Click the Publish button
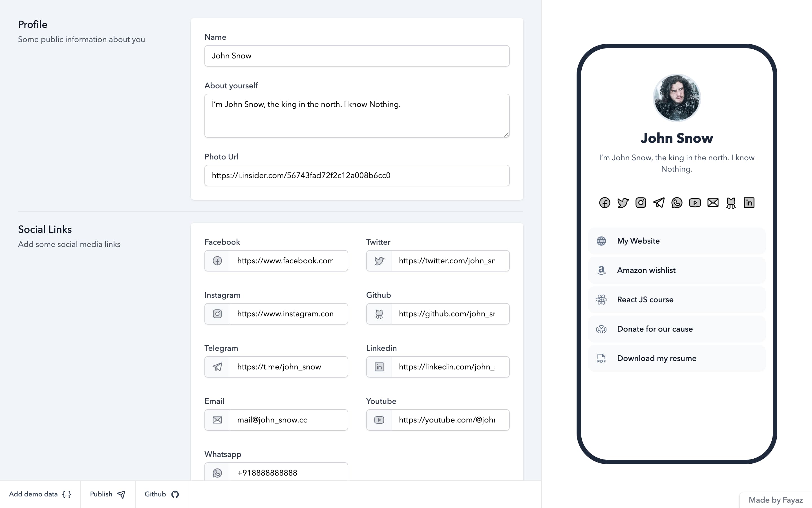This screenshot has height=508, width=812. [108, 494]
